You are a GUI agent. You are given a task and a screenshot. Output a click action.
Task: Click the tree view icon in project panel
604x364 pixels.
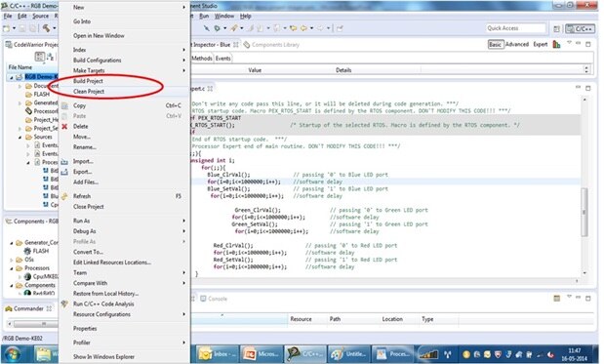pyautogui.click(x=40, y=57)
